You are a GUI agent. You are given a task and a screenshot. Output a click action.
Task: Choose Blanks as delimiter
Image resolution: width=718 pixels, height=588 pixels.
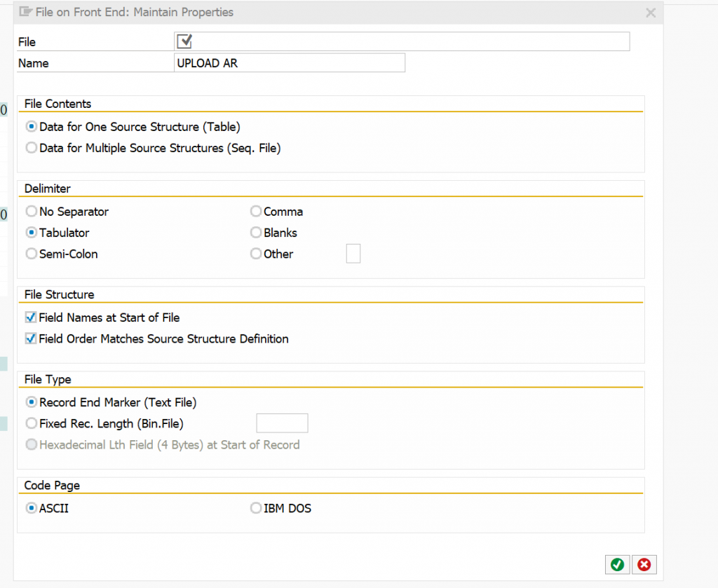click(256, 233)
